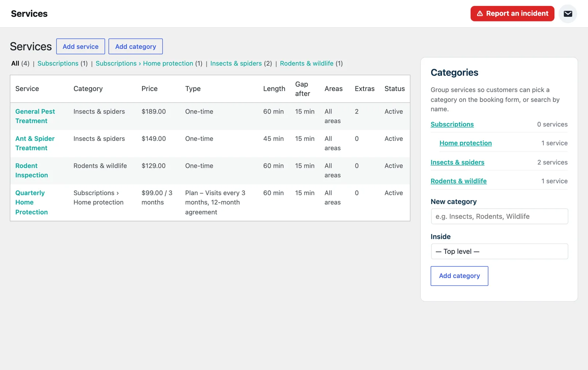588x370 pixels.
Task: Open Quarterly Home Protection service
Action: click(32, 202)
